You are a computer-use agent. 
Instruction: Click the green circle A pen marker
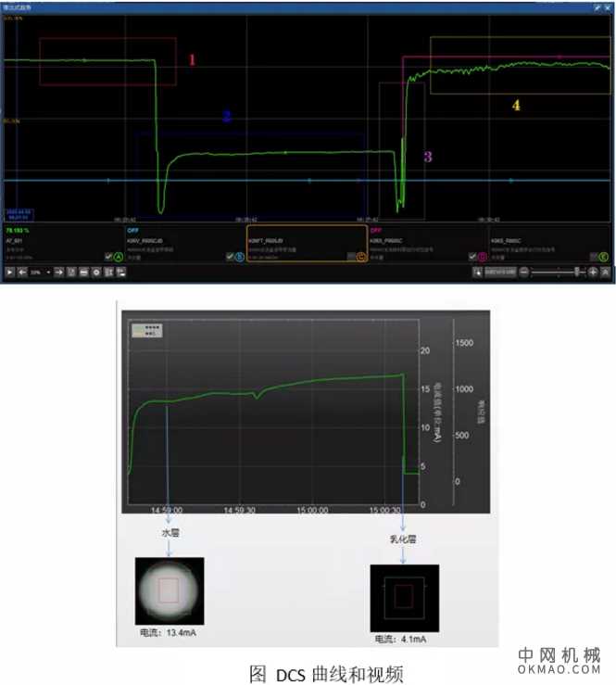(x=119, y=256)
